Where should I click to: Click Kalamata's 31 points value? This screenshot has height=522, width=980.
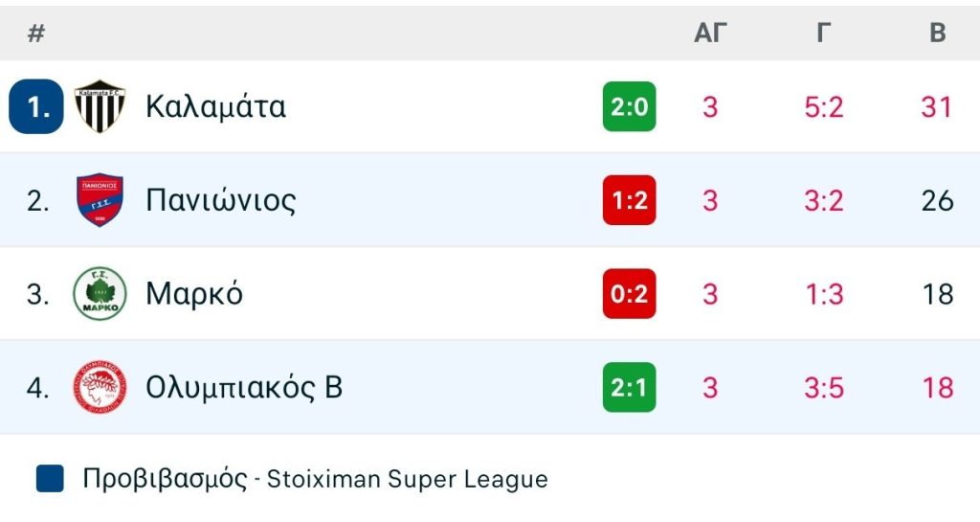937,106
